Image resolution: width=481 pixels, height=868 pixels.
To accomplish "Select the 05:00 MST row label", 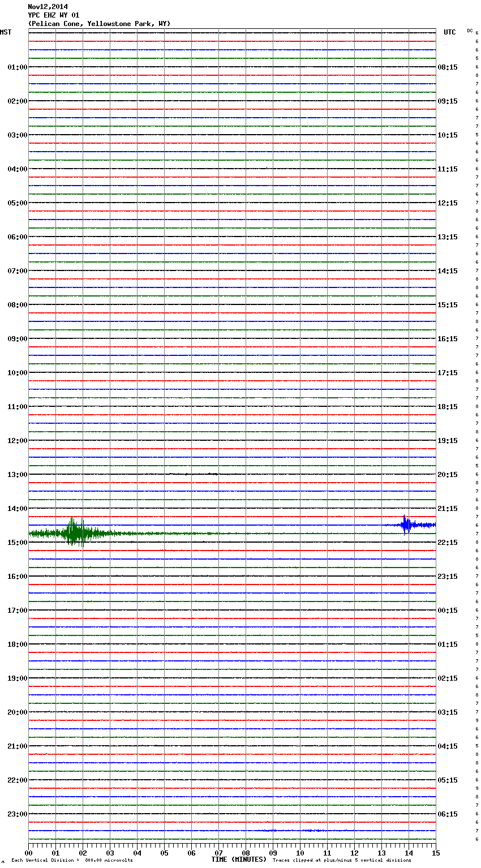I will pos(18,203).
